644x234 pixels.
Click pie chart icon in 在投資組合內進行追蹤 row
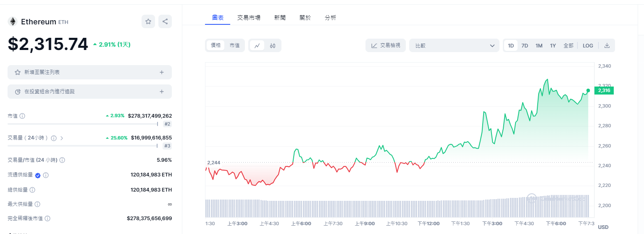(18, 92)
